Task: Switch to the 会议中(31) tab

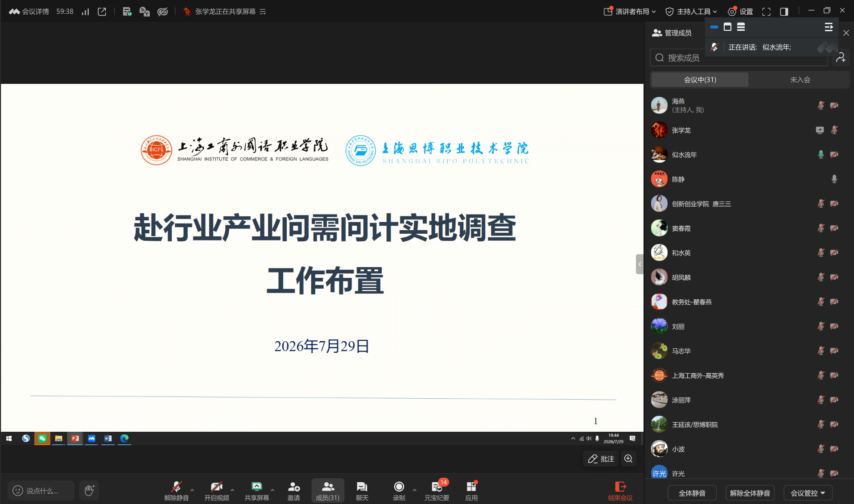Action: point(700,80)
